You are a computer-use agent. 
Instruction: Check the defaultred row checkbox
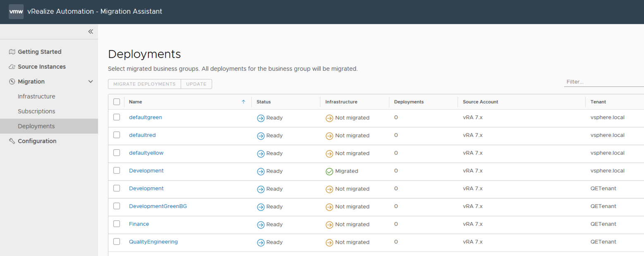point(117,135)
